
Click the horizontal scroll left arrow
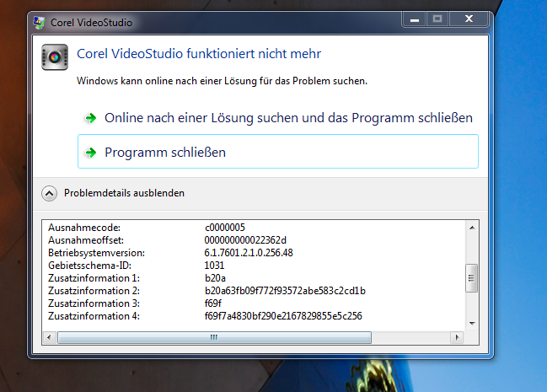click(49, 337)
